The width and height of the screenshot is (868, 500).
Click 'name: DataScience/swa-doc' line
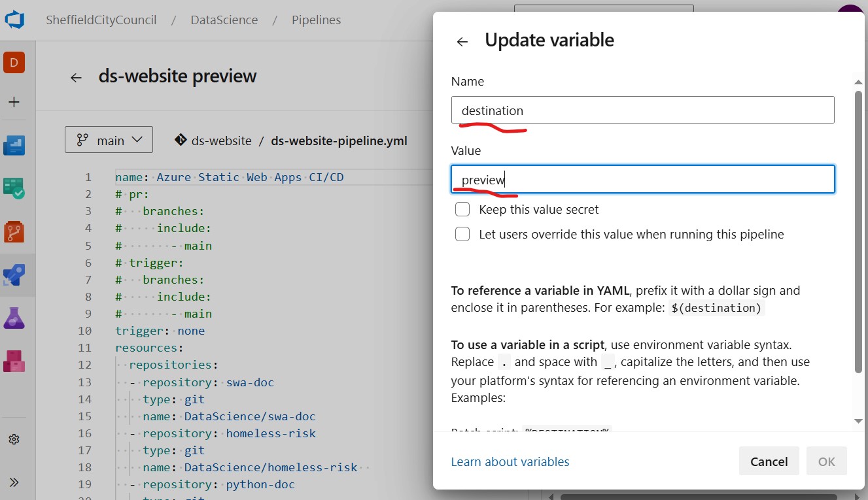click(230, 416)
